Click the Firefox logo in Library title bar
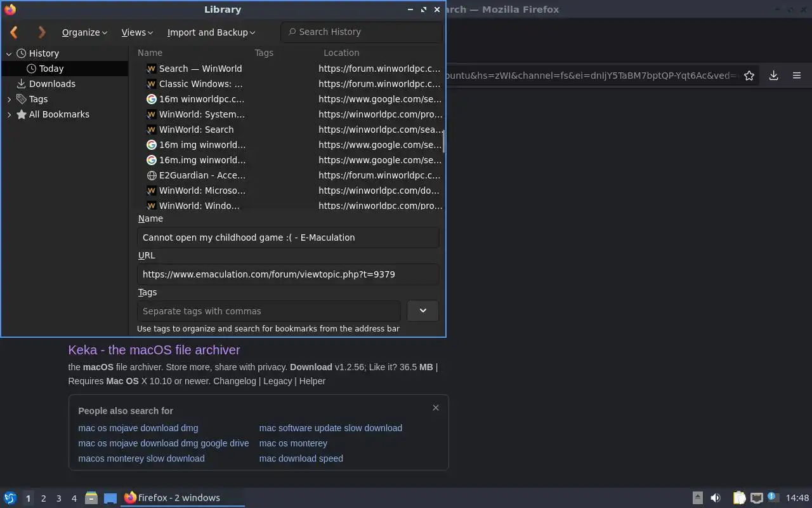Screen dimensions: 812x508 (10, 10)
